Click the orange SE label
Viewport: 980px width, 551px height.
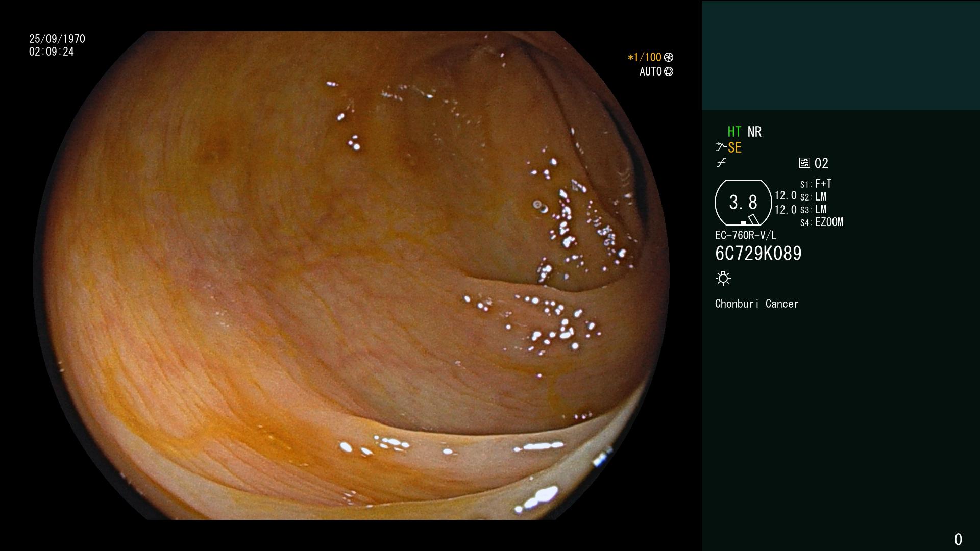pos(734,147)
